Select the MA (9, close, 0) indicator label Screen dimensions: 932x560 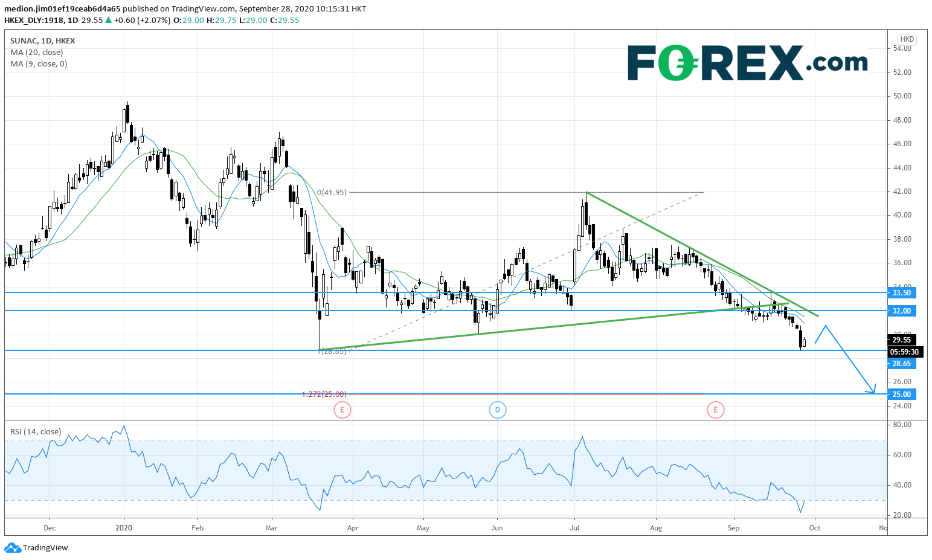point(39,64)
